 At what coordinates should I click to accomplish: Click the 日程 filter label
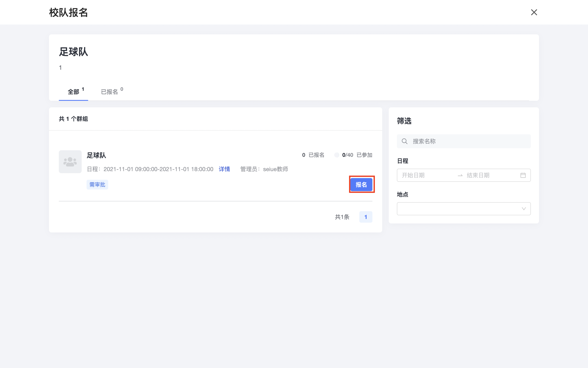(403, 161)
